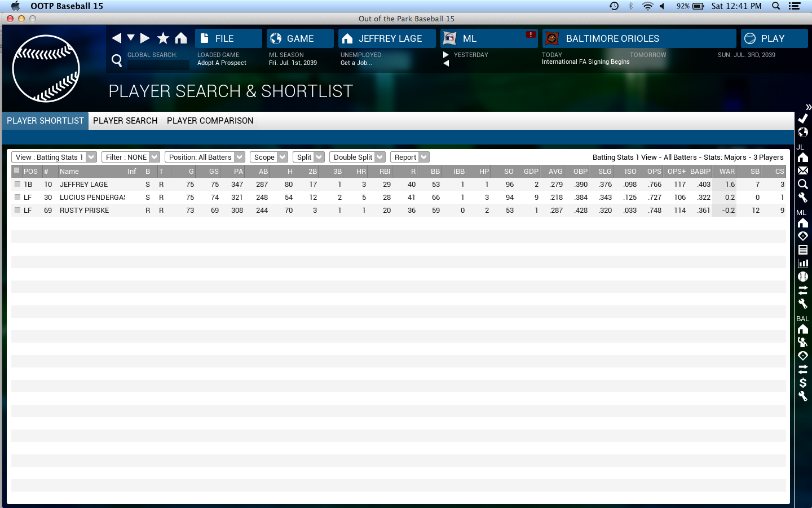Screen dimensions: 812x508
Task: Open player LUCIUS PENDERGAS from the shortlist
Action: (x=92, y=198)
